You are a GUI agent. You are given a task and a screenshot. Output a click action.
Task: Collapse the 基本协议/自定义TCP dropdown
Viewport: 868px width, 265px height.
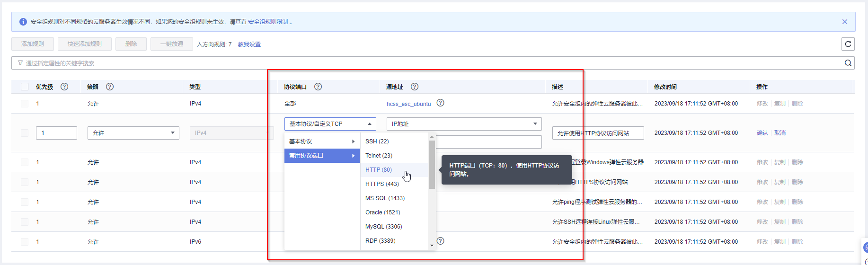point(330,124)
